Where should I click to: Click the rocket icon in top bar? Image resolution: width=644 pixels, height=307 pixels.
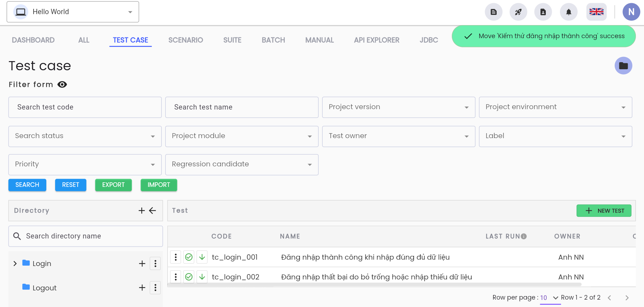click(518, 12)
